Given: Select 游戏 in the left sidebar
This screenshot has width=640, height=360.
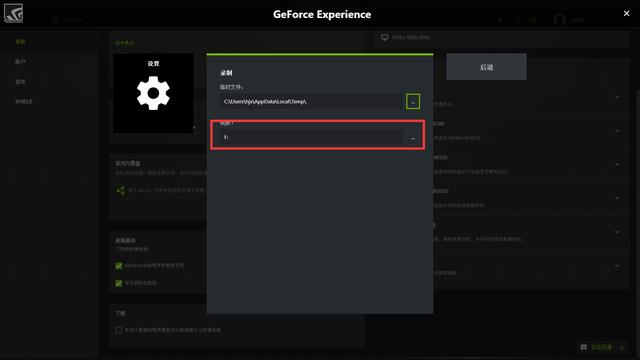Looking at the screenshot, I should [20, 82].
